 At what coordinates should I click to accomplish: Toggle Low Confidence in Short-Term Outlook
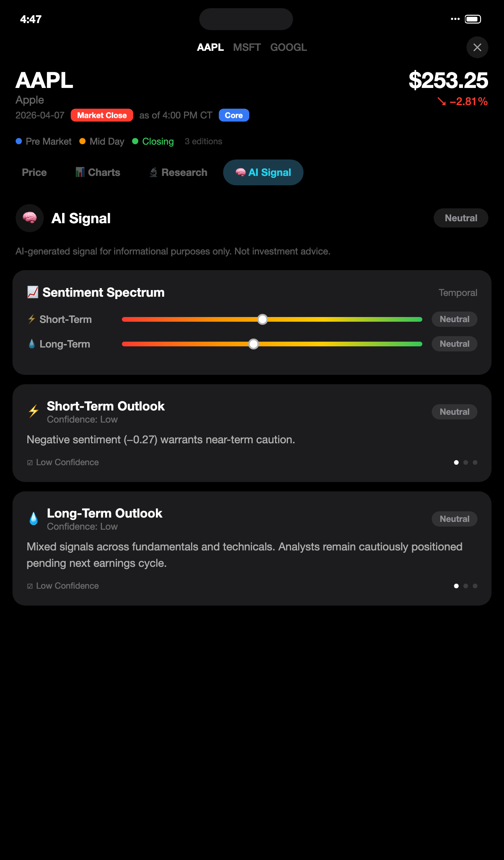(x=63, y=462)
